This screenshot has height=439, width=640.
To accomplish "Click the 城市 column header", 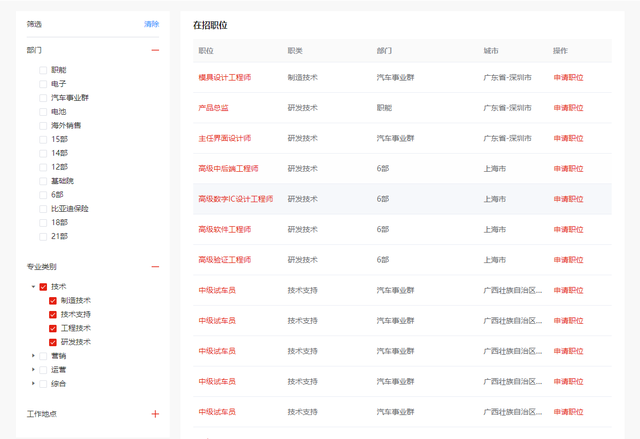I will coord(491,51).
